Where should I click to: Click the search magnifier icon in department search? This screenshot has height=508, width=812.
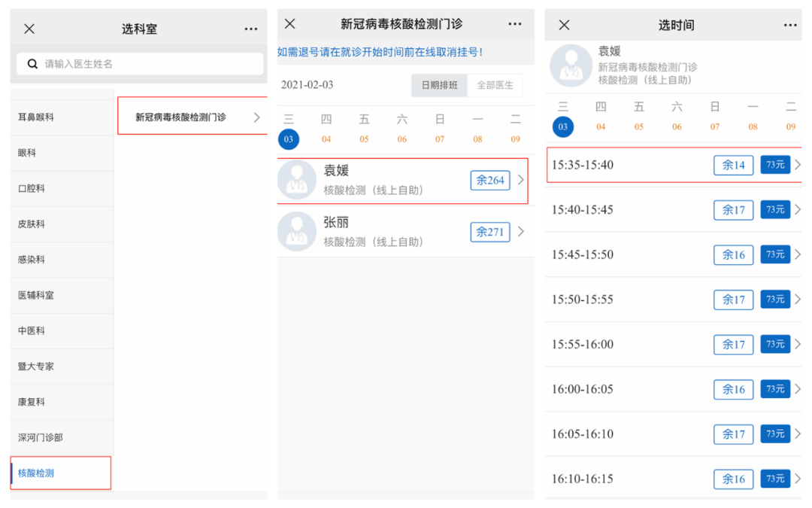point(32,64)
